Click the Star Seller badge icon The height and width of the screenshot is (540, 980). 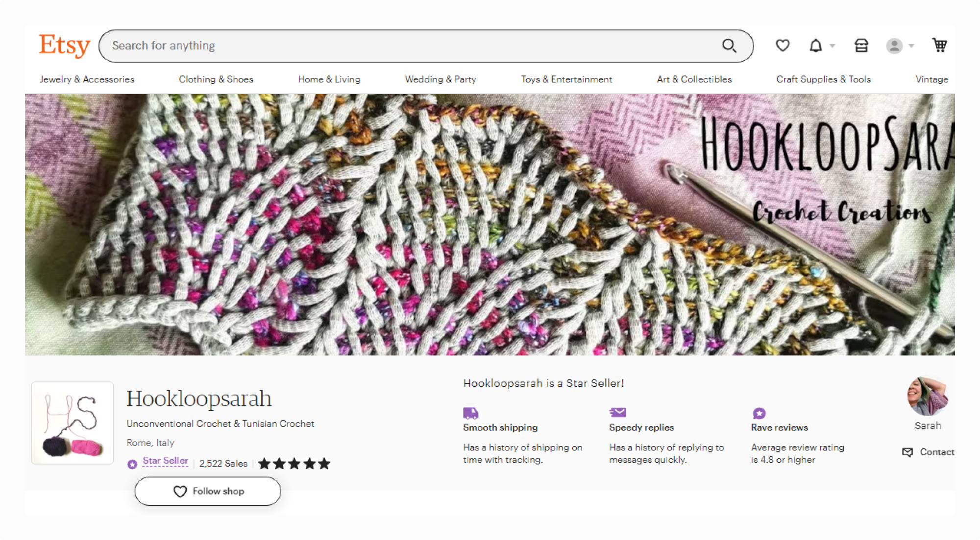132,464
